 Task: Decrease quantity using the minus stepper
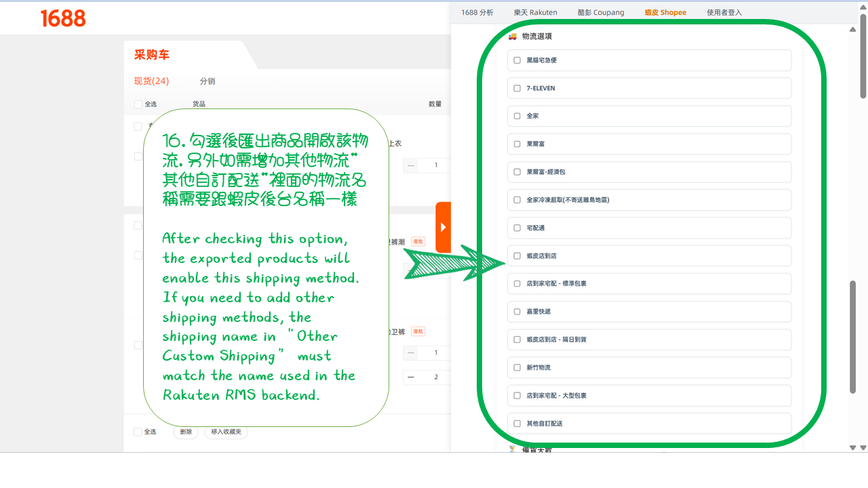(x=410, y=352)
